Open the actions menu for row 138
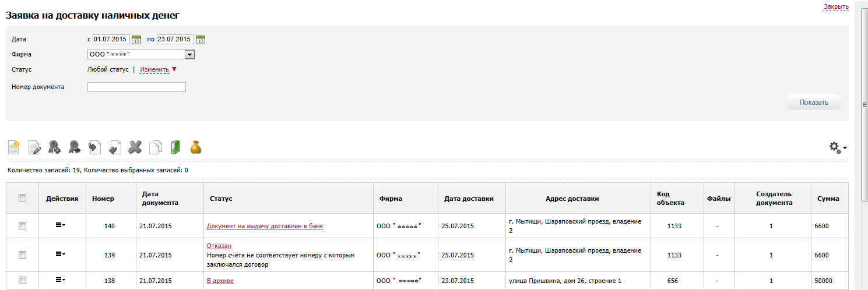The image size is (868, 290). click(60, 280)
